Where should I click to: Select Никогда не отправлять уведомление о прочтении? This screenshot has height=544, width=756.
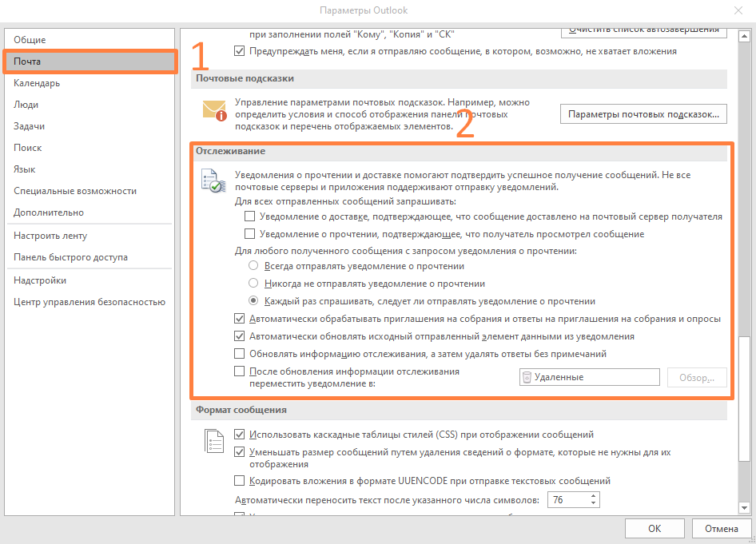(x=253, y=284)
